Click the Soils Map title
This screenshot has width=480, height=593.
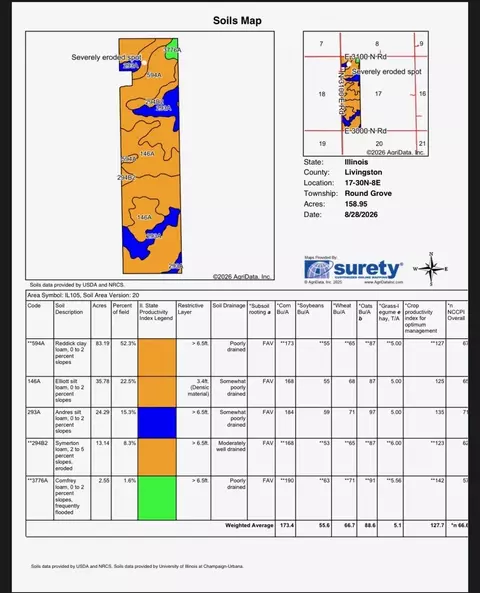point(237,20)
